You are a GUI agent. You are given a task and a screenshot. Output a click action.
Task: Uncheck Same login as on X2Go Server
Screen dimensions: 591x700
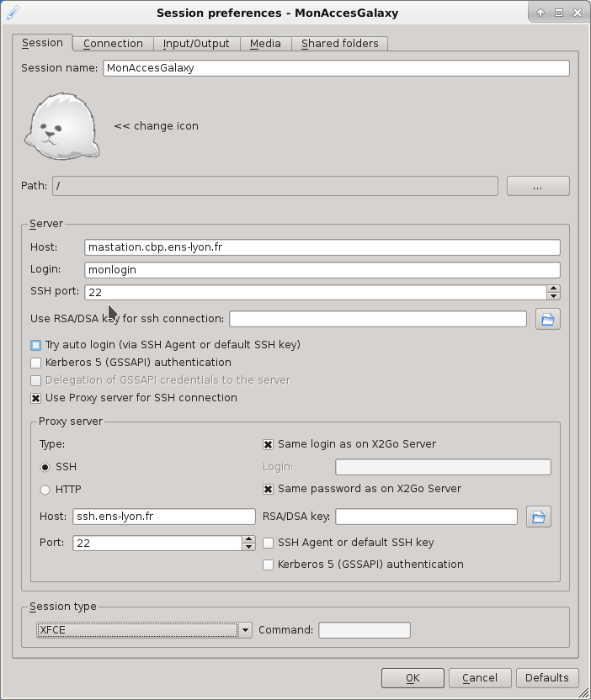coord(268,444)
